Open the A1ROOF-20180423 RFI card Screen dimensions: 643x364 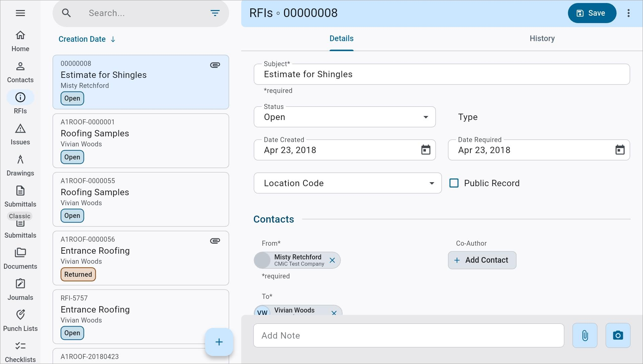point(141,356)
